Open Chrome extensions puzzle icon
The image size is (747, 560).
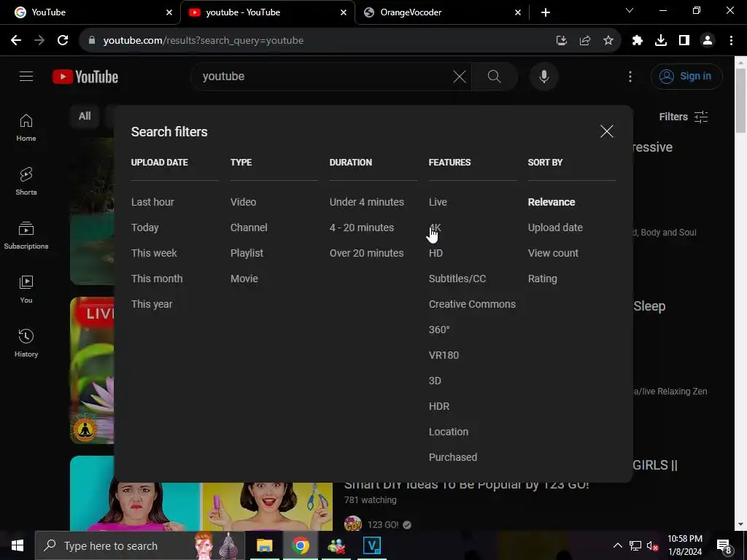pyautogui.click(x=637, y=41)
